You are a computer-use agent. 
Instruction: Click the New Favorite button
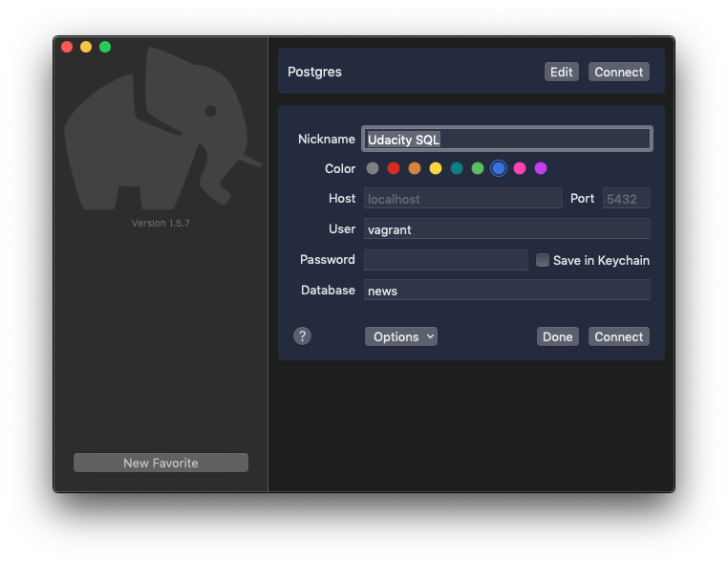161,463
